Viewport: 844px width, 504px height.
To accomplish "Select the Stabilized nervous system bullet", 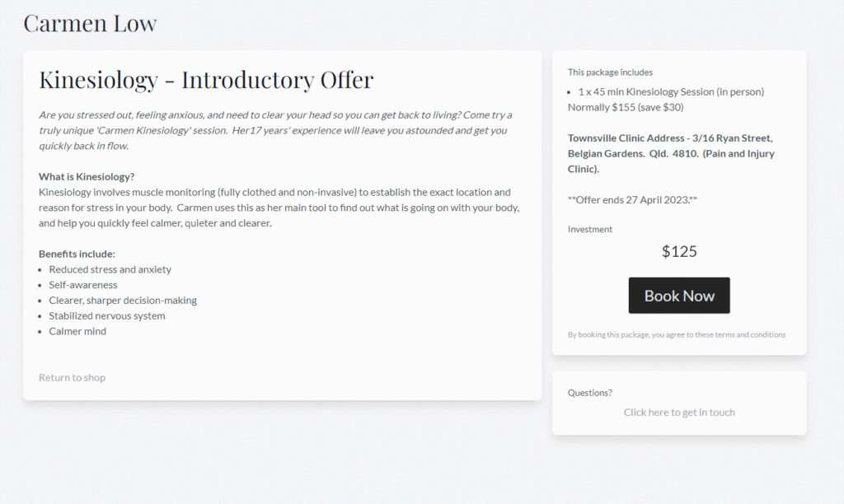I will click(107, 315).
